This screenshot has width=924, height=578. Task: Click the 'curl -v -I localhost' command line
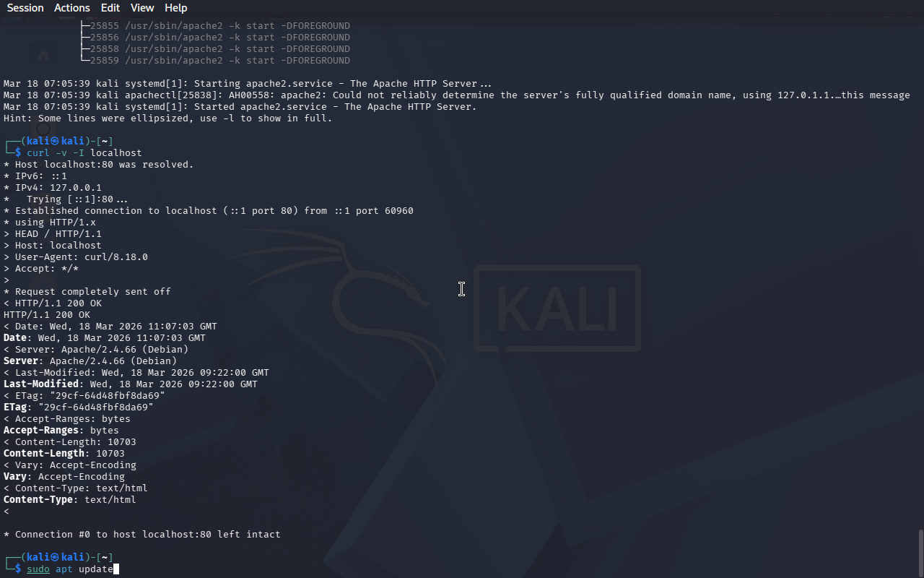pyautogui.click(x=84, y=153)
